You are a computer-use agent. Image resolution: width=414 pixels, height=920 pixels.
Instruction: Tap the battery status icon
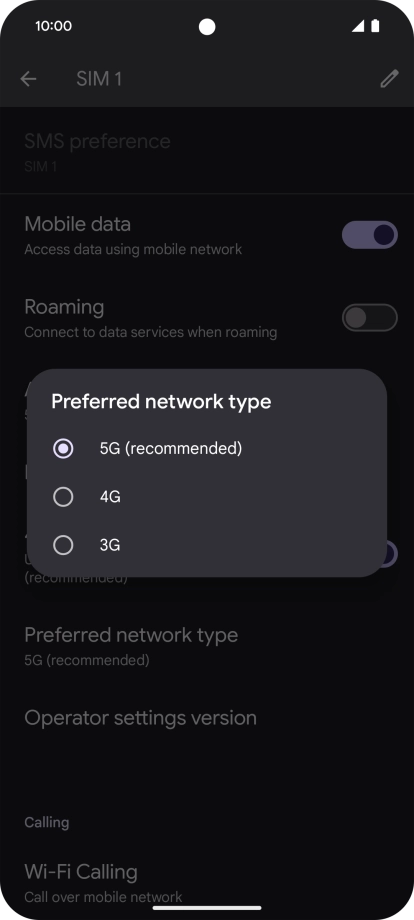pyautogui.click(x=375, y=26)
